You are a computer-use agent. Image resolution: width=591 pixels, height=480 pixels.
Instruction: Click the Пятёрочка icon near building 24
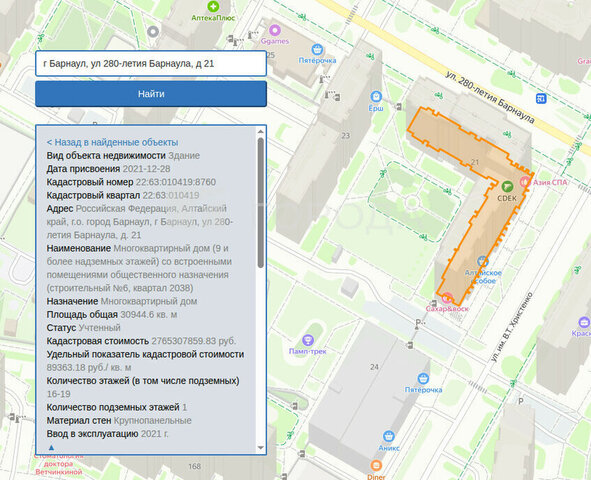tap(423, 379)
